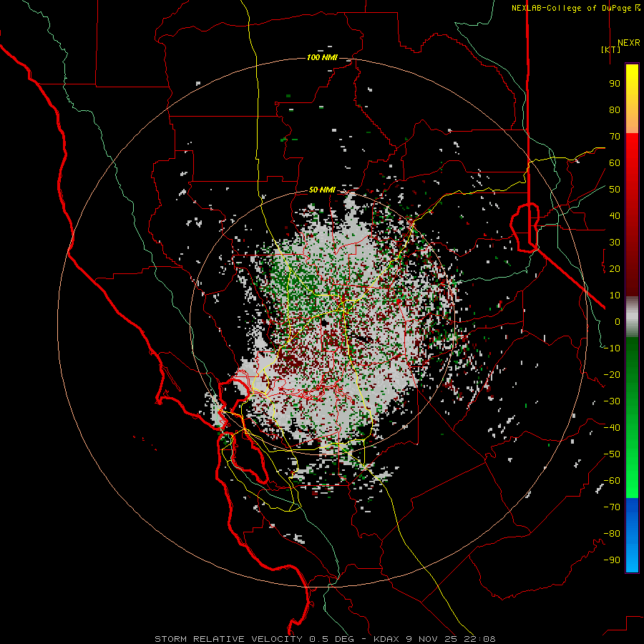This screenshot has width=644, height=644.
Task: Select the 20 knot scale label
Action: pos(615,268)
